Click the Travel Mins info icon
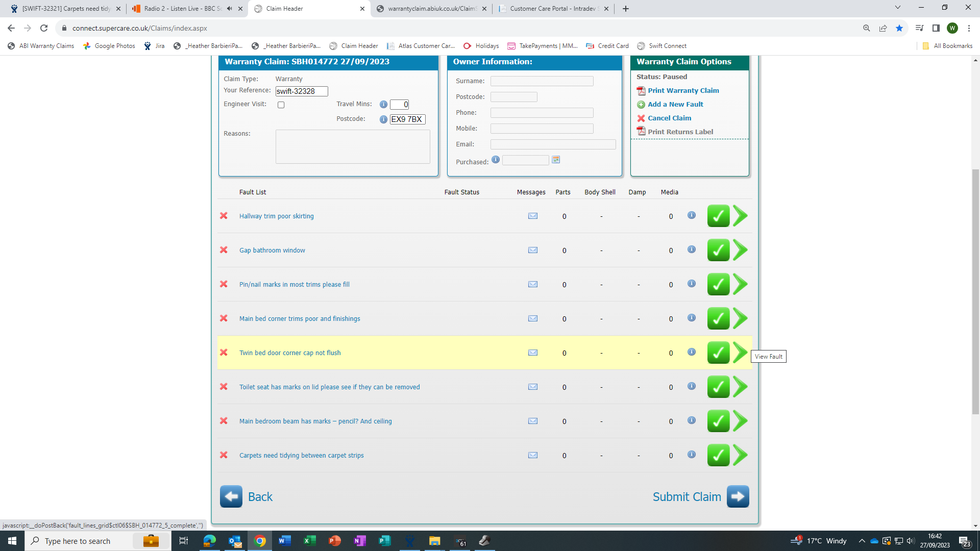The height and width of the screenshot is (551, 980). click(383, 105)
